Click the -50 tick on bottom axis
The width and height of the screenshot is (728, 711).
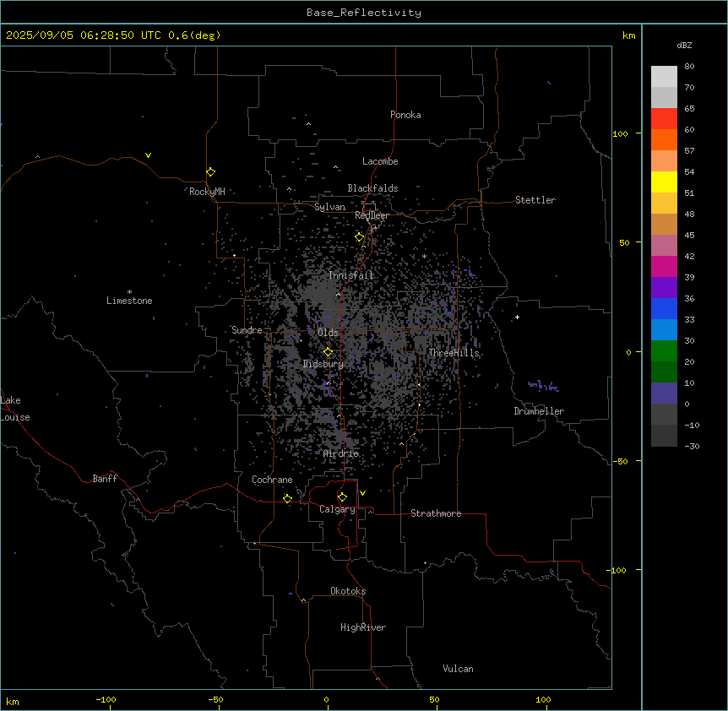click(x=215, y=699)
